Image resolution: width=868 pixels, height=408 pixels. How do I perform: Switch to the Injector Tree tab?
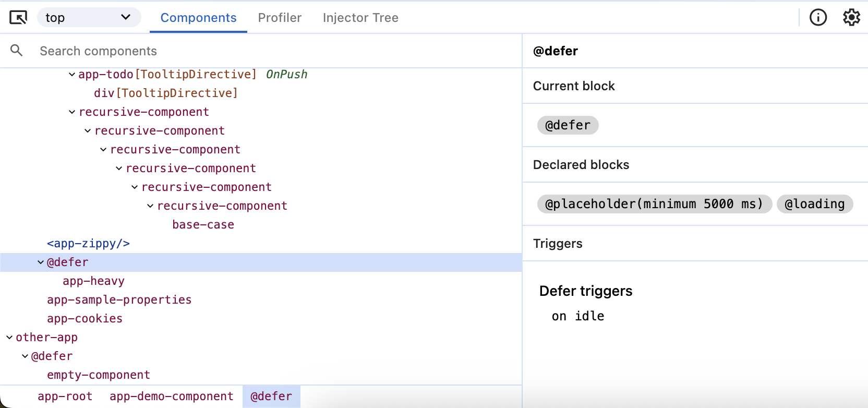coord(360,18)
